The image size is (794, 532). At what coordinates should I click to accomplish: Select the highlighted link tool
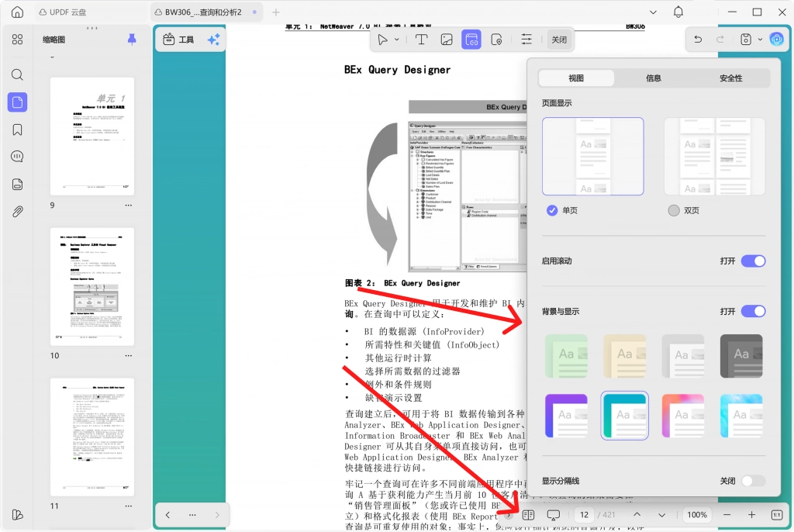(471, 40)
